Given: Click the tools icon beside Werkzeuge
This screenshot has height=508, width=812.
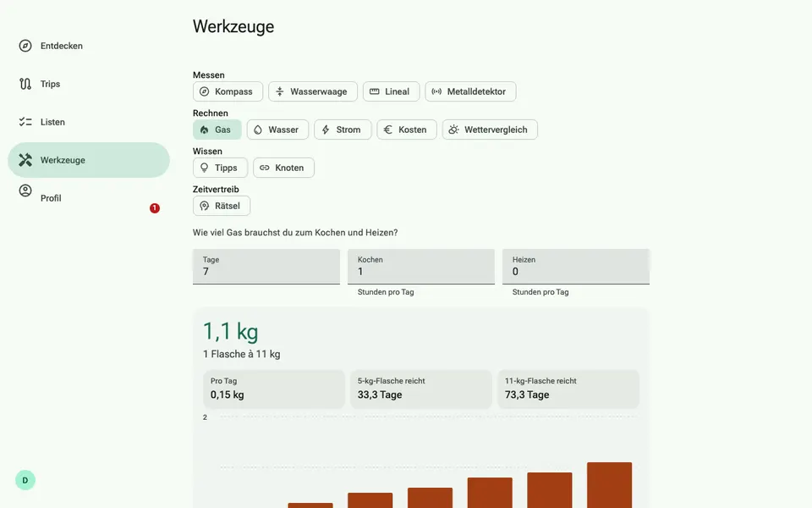Looking at the screenshot, I should point(25,160).
